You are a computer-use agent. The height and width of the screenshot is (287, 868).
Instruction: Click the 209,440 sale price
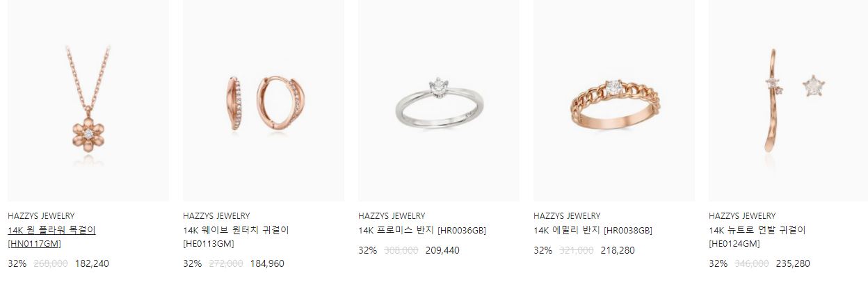tap(442, 250)
